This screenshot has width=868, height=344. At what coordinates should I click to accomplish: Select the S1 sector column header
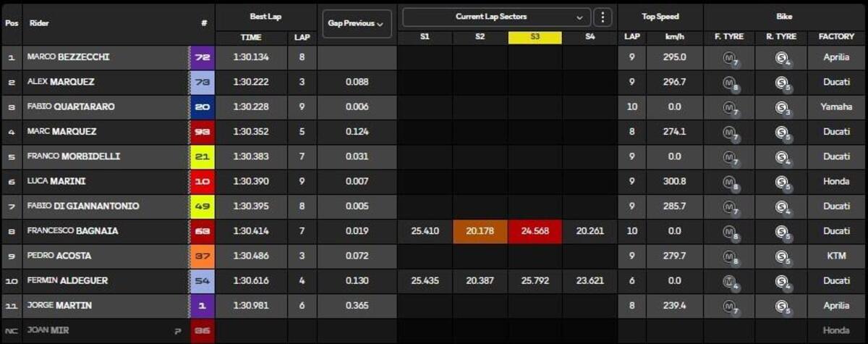point(425,37)
